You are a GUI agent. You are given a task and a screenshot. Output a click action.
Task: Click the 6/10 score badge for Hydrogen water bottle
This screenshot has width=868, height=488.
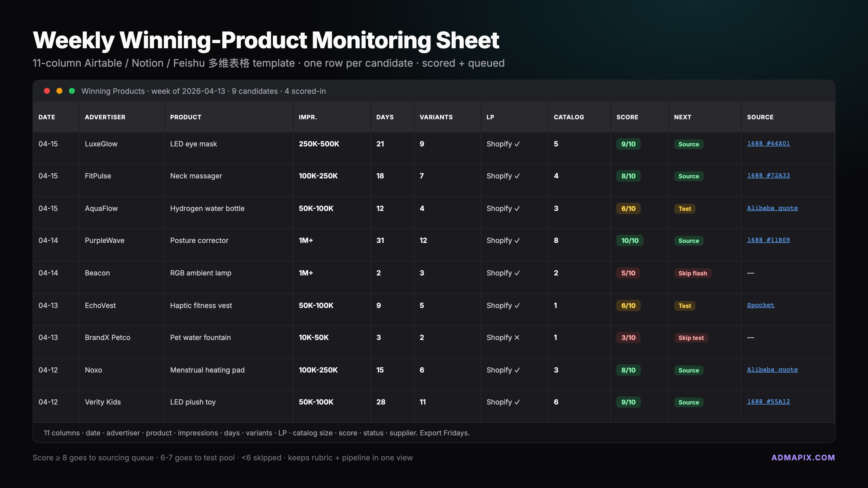[x=628, y=208]
